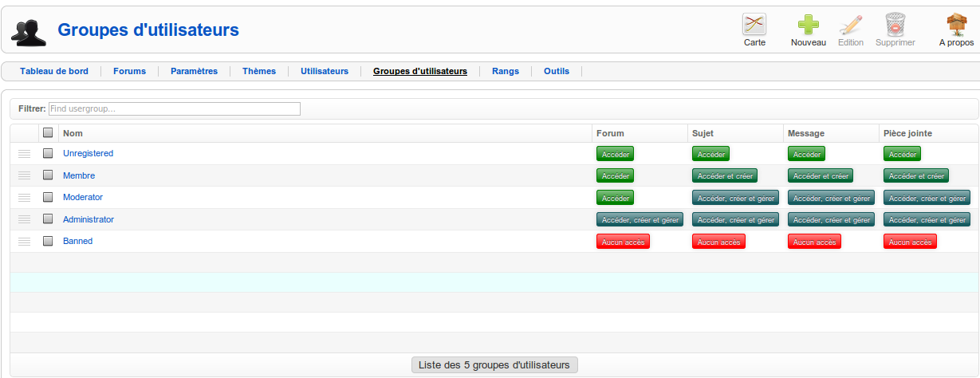Toggle the select-all checkbox in header
This screenshot has width=980, height=378.
(48, 133)
